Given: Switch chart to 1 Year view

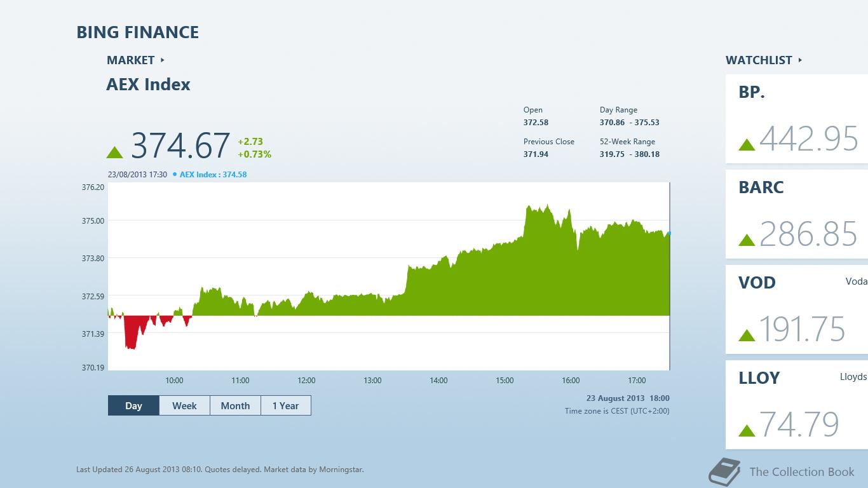Looking at the screenshot, I should tap(285, 405).
